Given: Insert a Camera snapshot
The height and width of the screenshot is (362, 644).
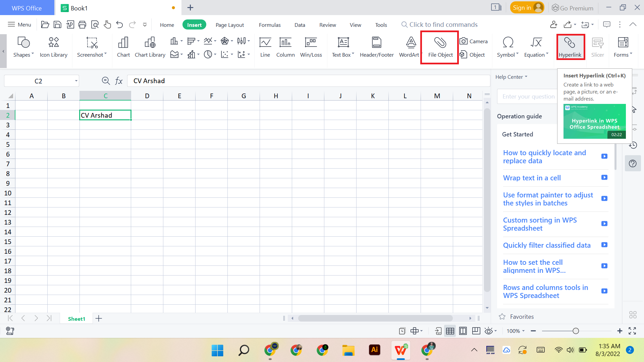Looking at the screenshot, I should 474,41.
